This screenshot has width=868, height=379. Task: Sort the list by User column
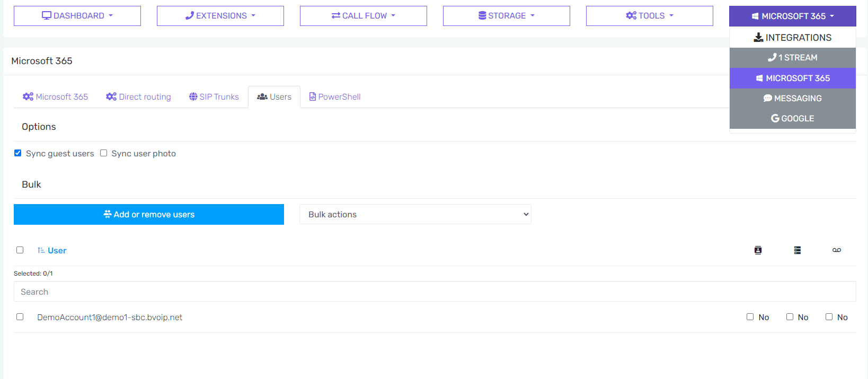point(57,251)
